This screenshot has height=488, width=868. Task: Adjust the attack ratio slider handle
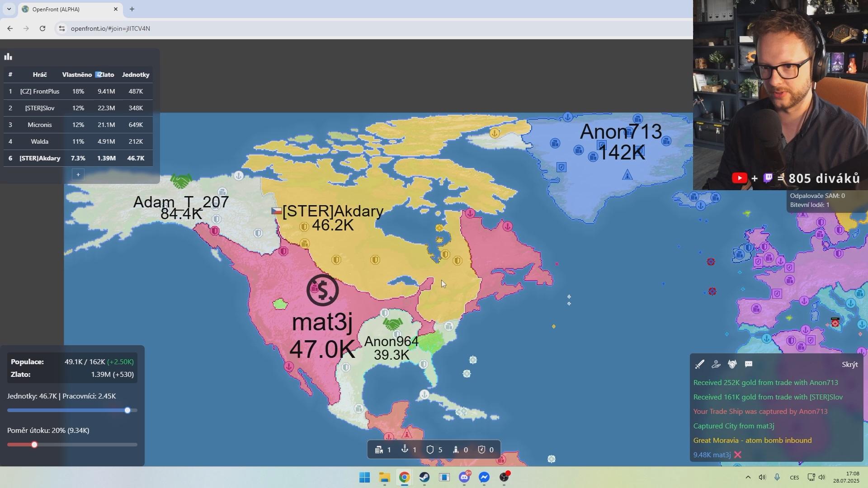click(34, 445)
